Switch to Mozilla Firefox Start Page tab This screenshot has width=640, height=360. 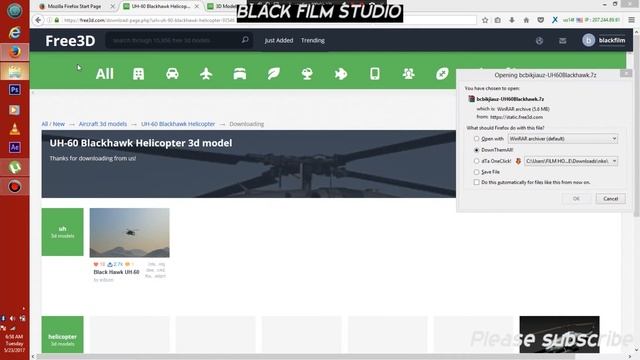pos(74,6)
